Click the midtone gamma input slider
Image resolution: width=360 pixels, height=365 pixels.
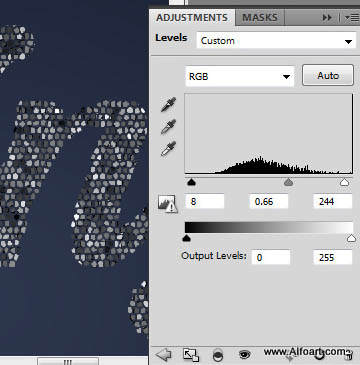288,182
